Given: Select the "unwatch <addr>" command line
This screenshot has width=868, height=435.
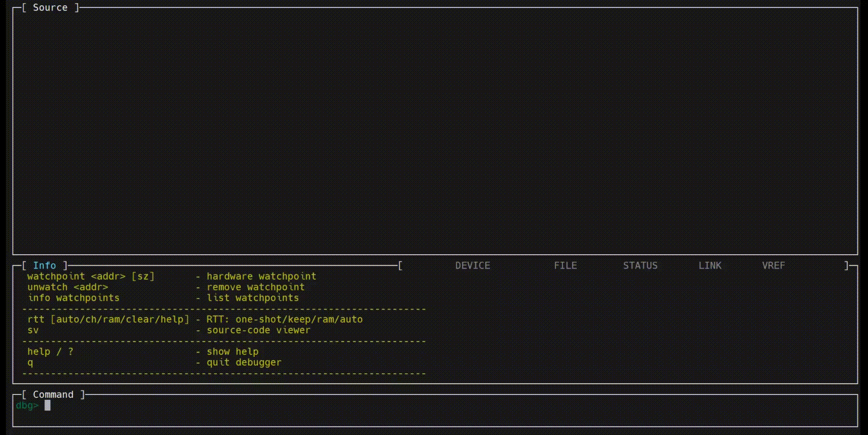Looking at the screenshot, I should (68, 287).
